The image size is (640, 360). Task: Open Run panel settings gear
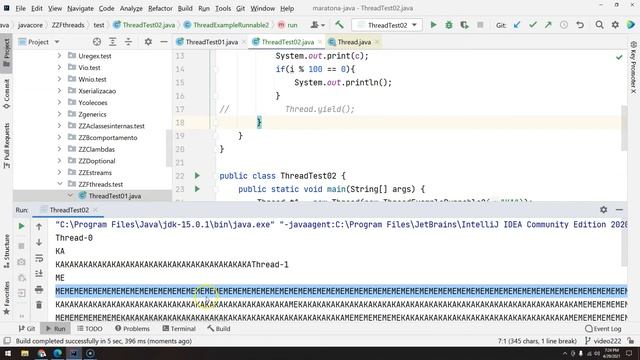point(603,210)
